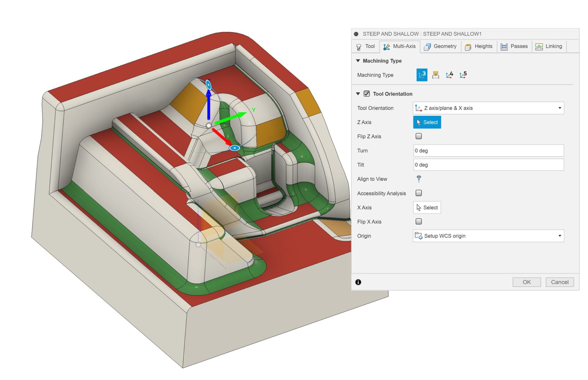This screenshot has height=380, width=588.
Task: Open the Tool Orientation dropdown
Action: pos(560,108)
